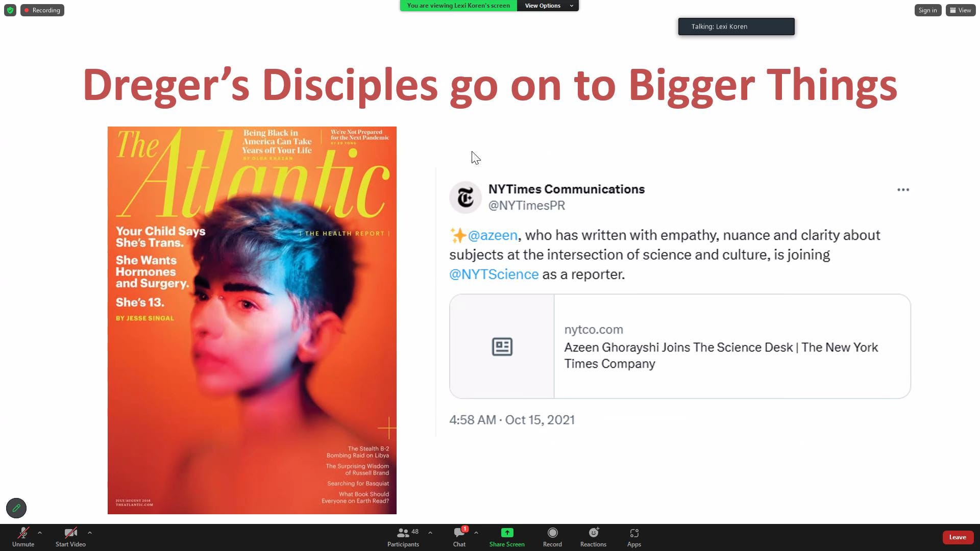Open the View Options dropdown
This screenshot has height=551, width=980.
point(548,6)
